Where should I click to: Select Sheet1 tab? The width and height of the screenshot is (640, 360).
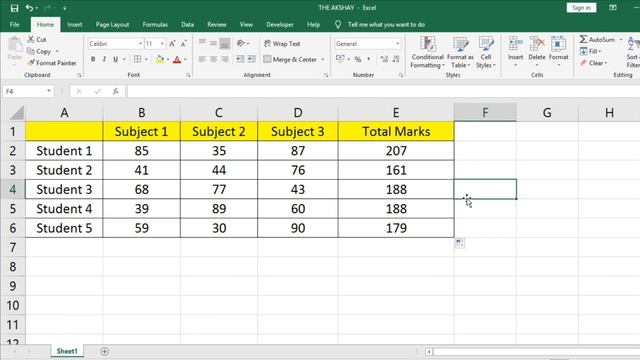tap(67, 351)
